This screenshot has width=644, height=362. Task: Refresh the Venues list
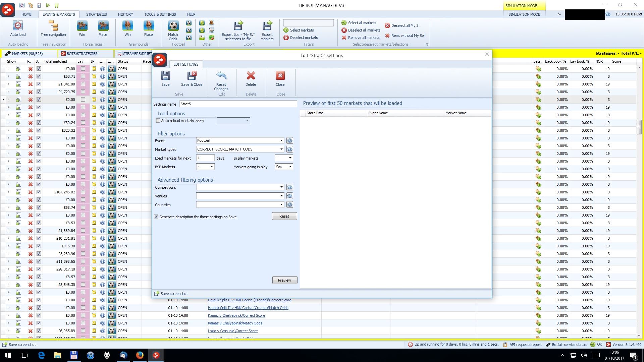[290, 196]
